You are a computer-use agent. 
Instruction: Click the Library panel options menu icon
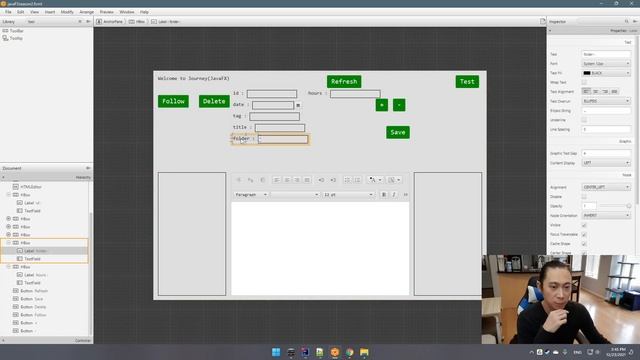coord(88,22)
